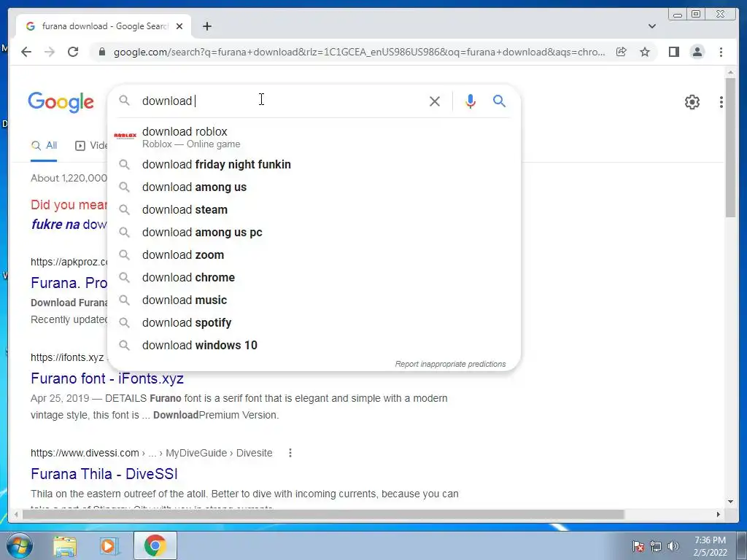This screenshot has width=747, height=560.
Task: Open the Furana. Pro apkproz result
Action: (69, 283)
